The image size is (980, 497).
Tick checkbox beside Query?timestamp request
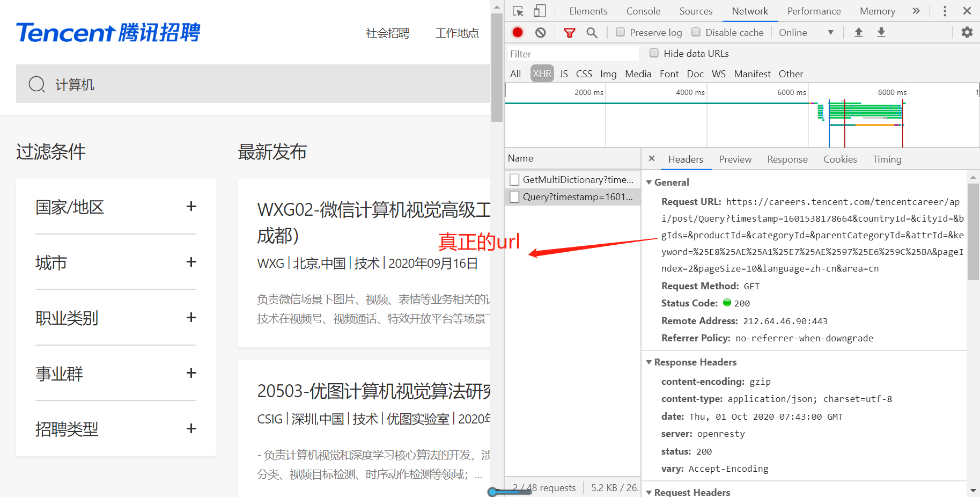point(514,196)
